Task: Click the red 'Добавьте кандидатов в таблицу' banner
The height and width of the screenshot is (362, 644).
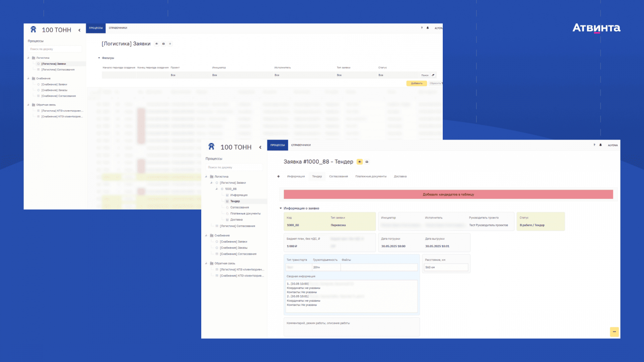Action: point(448,194)
